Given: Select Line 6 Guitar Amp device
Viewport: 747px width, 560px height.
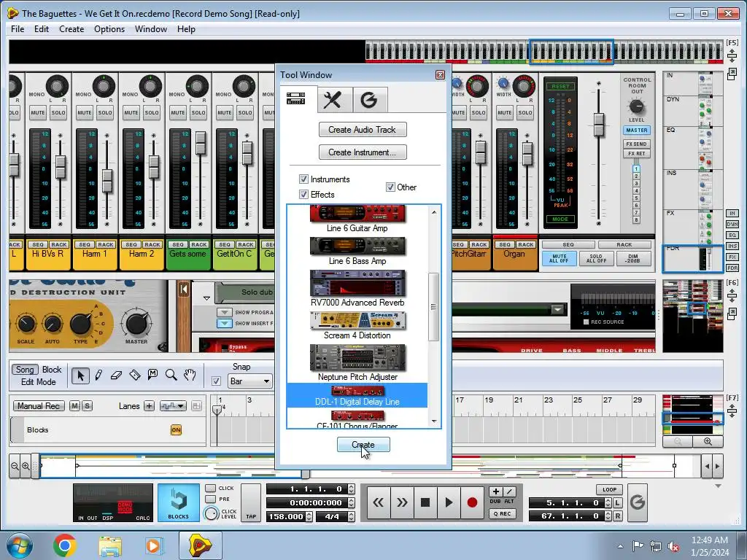Looking at the screenshot, I should tap(357, 219).
